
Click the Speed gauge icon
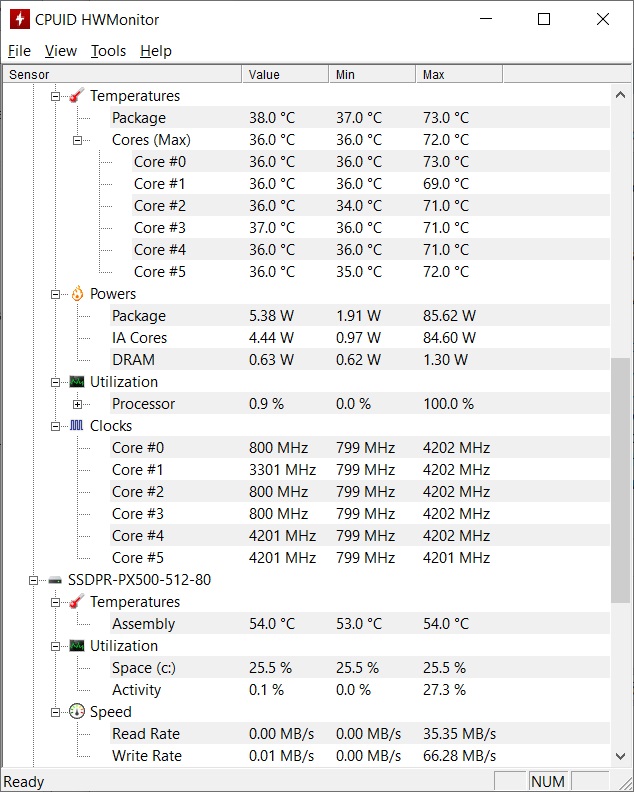click(x=77, y=712)
